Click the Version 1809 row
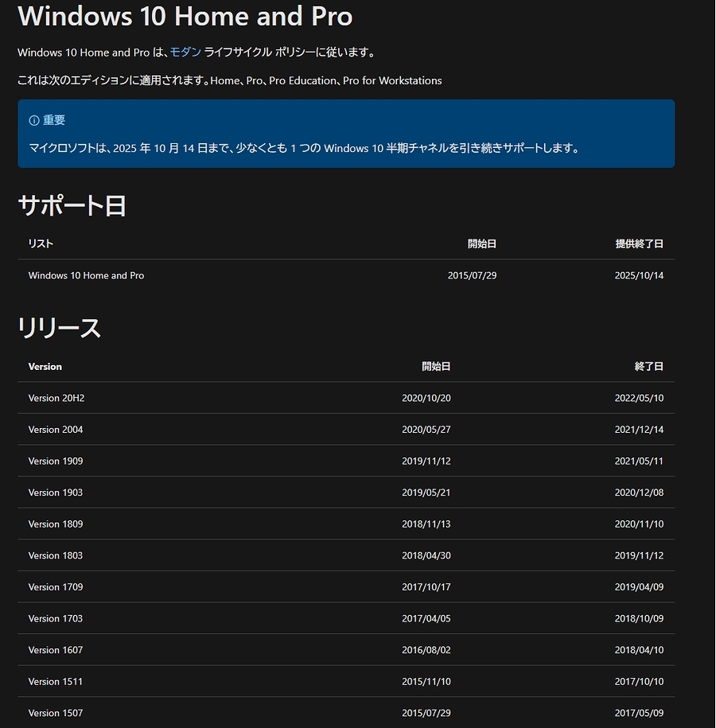 coord(346,524)
